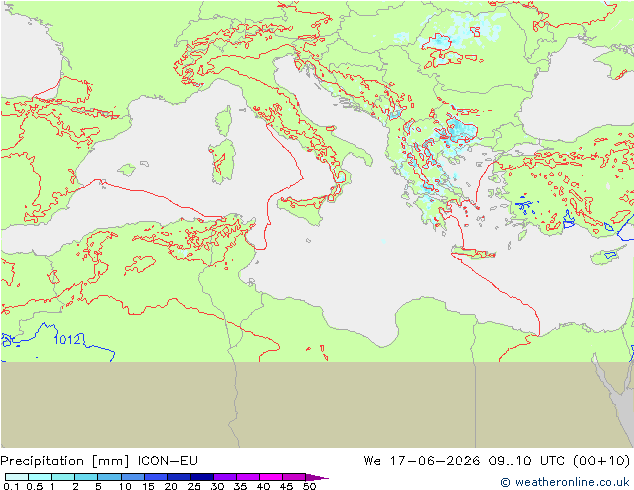Click the legend label '10'
The width and height of the screenshot is (634, 490).
125,486
